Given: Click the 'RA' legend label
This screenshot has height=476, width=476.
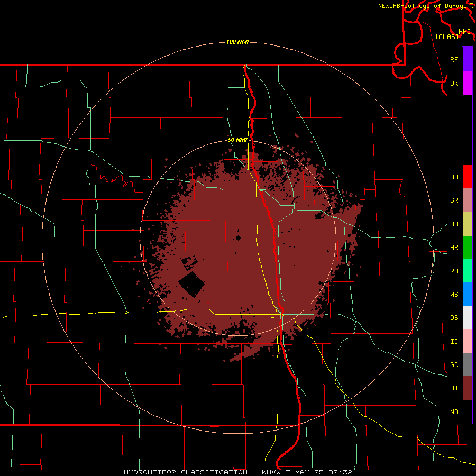Looking at the screenshot, I should click(x=454, y=271).
